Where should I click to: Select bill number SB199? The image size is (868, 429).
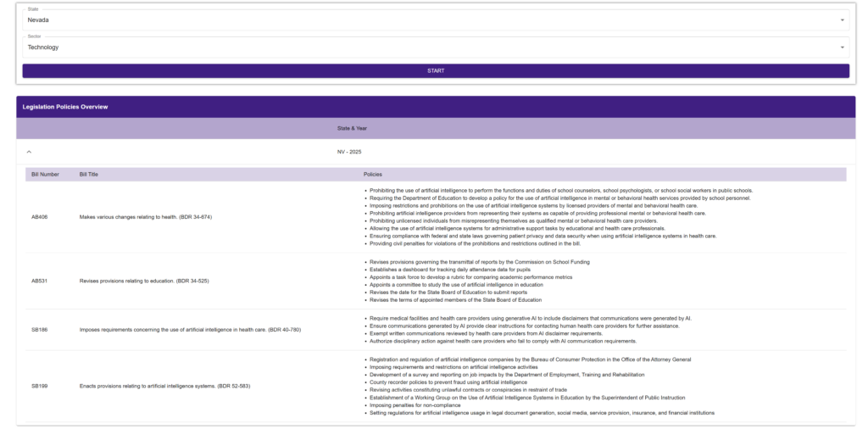pos(40,386)
